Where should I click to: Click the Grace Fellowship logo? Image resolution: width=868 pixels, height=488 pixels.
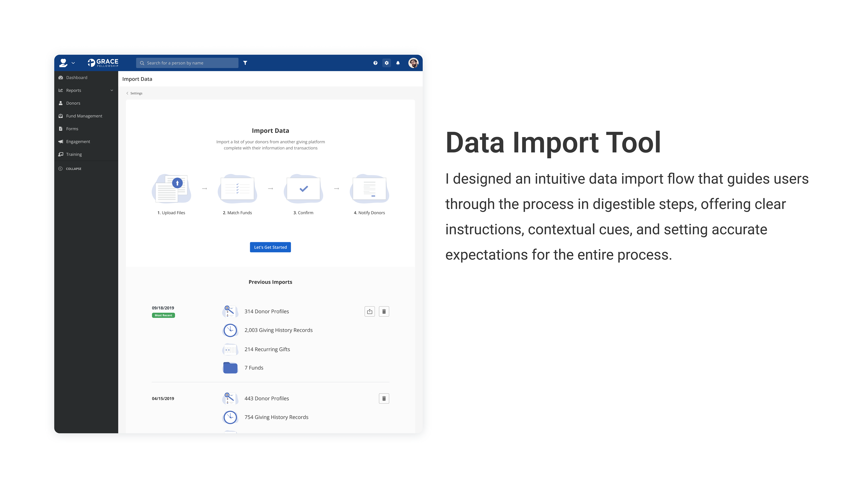pyautogui.click(x=103, y=63)
